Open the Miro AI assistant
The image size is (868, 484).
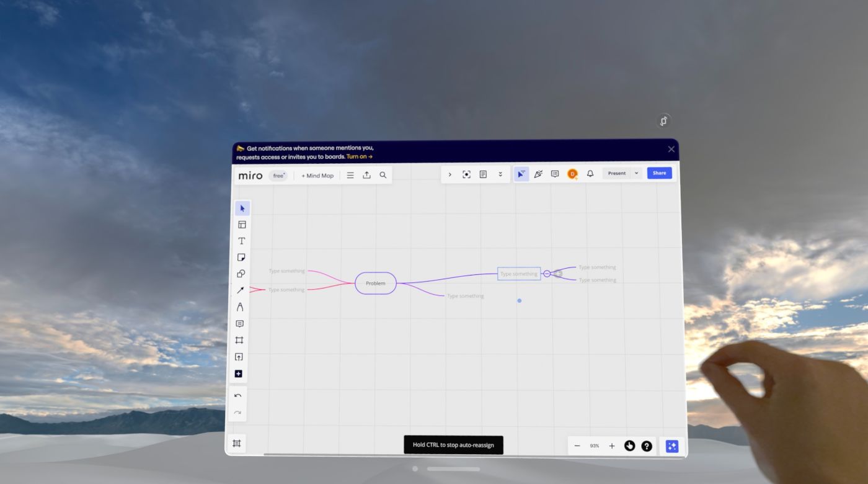[x=671, y=446]
